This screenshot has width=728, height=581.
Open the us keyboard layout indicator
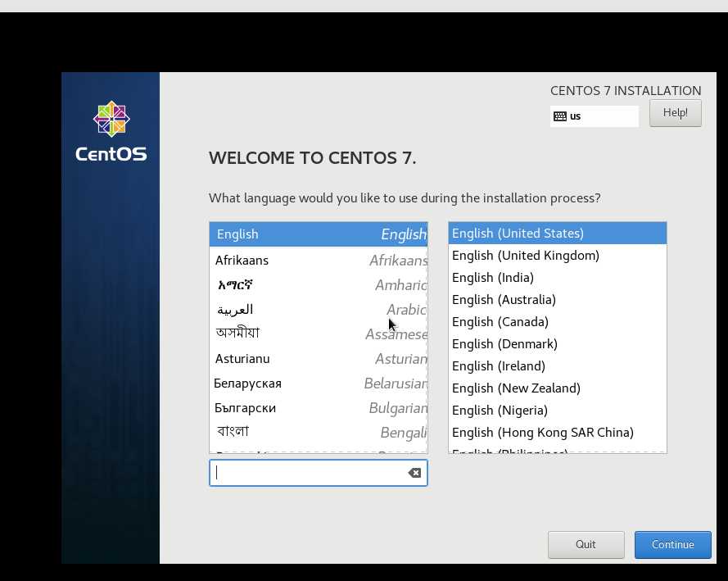pos(595,116)
